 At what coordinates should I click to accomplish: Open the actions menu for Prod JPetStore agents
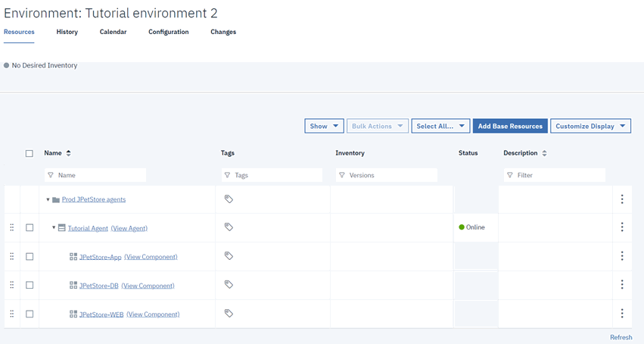click(622, 199)
